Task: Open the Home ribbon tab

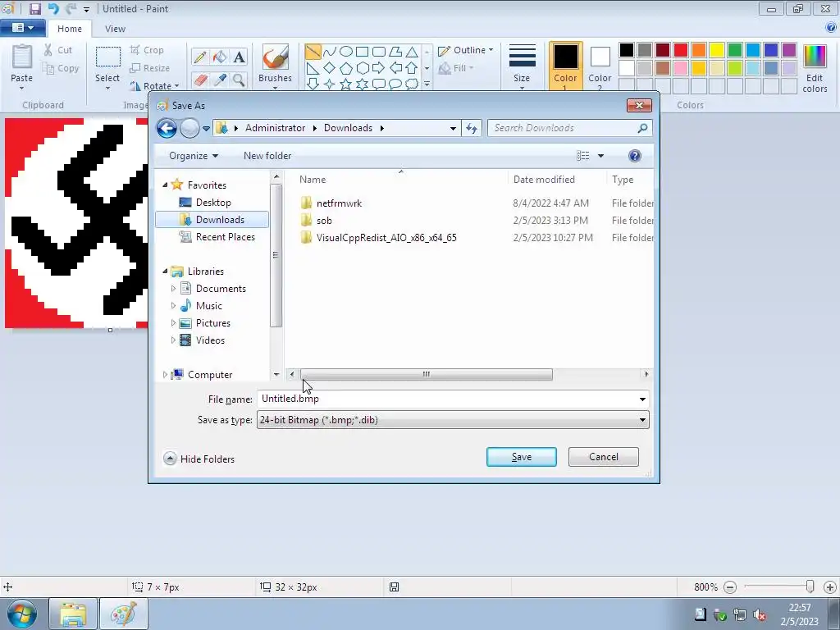Action: tap(70, 29)
